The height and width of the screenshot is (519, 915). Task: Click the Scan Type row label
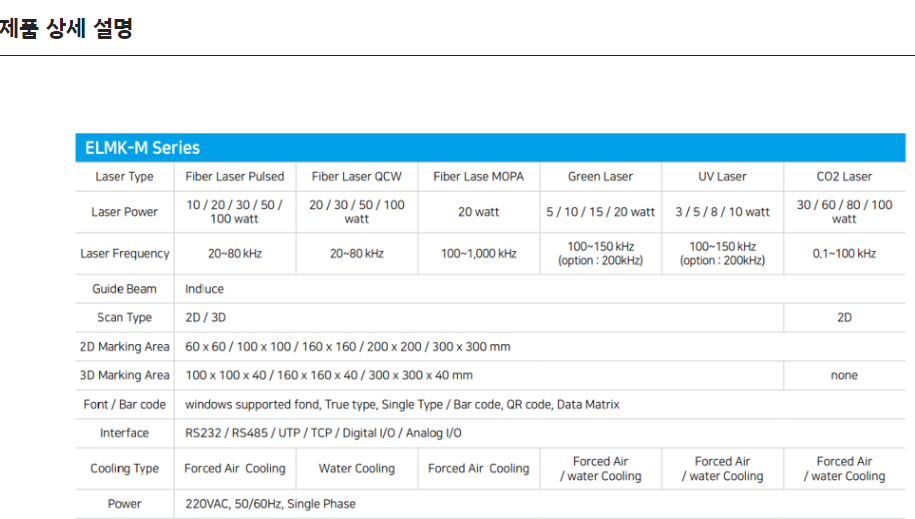pyautogui.click(x=125, y=318)
